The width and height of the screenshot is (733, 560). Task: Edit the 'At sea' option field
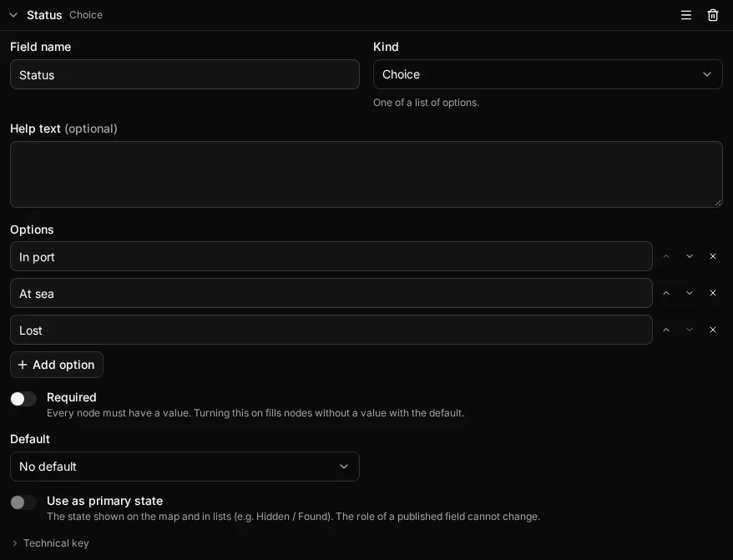coord(331,293)
